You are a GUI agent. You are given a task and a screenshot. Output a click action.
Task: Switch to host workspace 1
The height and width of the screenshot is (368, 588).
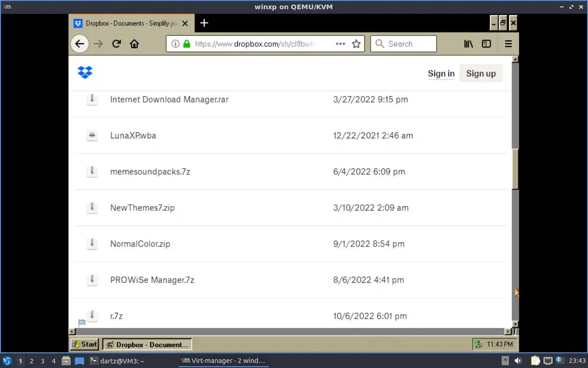click(x=20, y=361)
